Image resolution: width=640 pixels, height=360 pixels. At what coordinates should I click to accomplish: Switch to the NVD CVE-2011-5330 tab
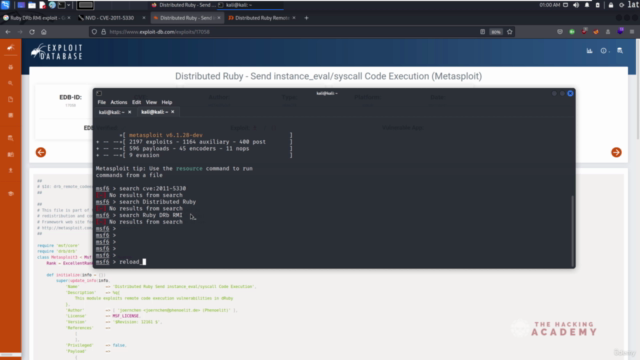tap(109, 18)
